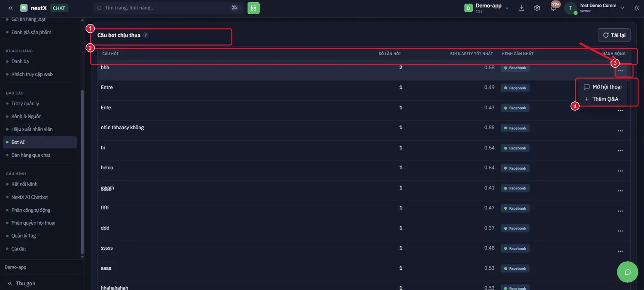Screen dimensions: 644x290
Task: Toggle the light/dark theme sun icon
Action: [637, 8]
